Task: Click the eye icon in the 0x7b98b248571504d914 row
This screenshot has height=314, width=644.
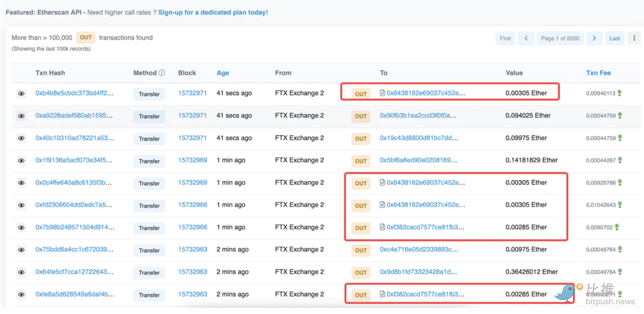Action: 21,228
